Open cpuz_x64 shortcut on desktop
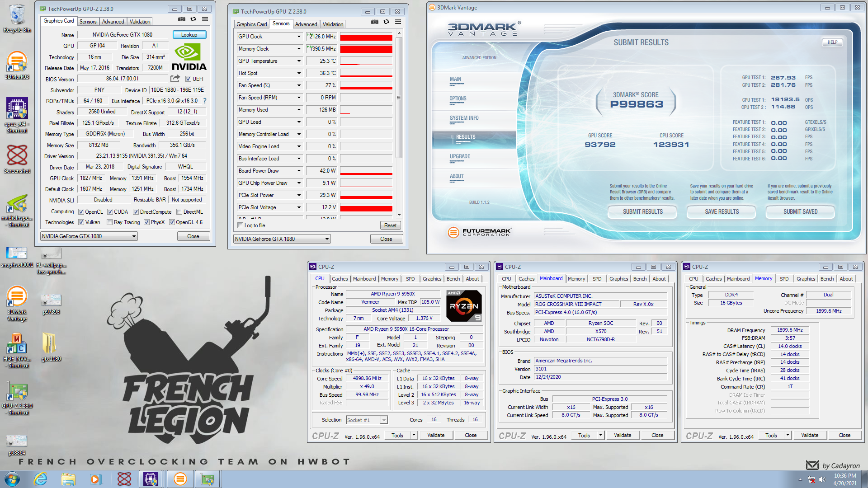Image resolution: width=868 pixels, height=488 pixels. click(x=17, y=115)
